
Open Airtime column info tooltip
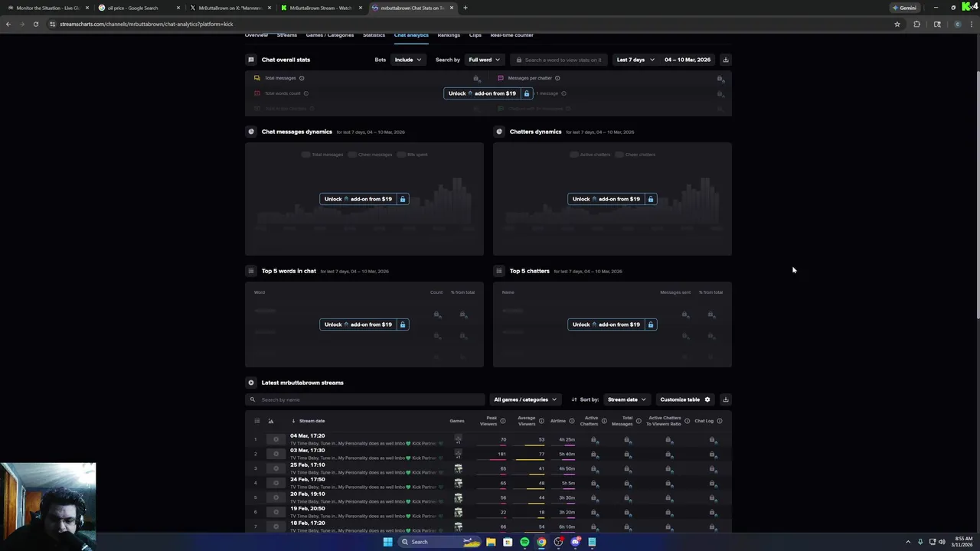[572, 421]
